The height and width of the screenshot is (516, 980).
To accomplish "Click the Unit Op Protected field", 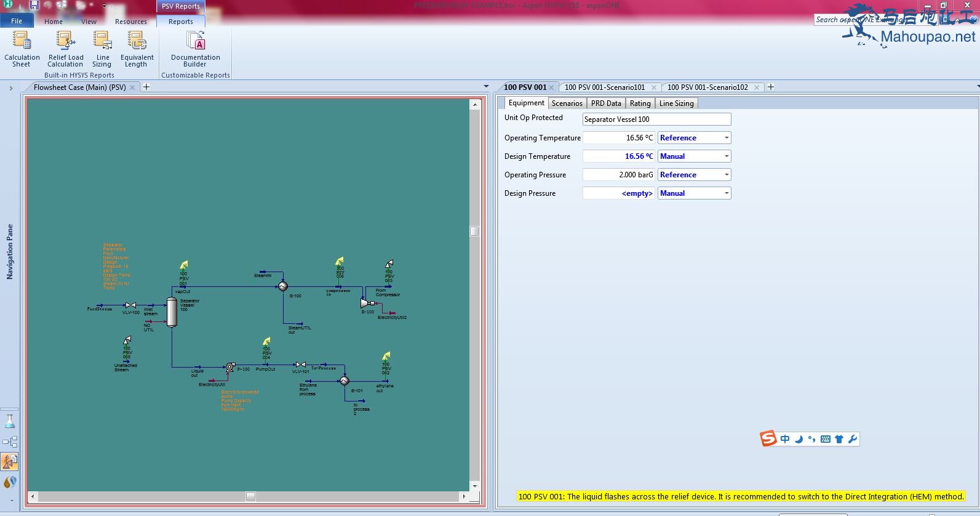I will tap(656, 119).
